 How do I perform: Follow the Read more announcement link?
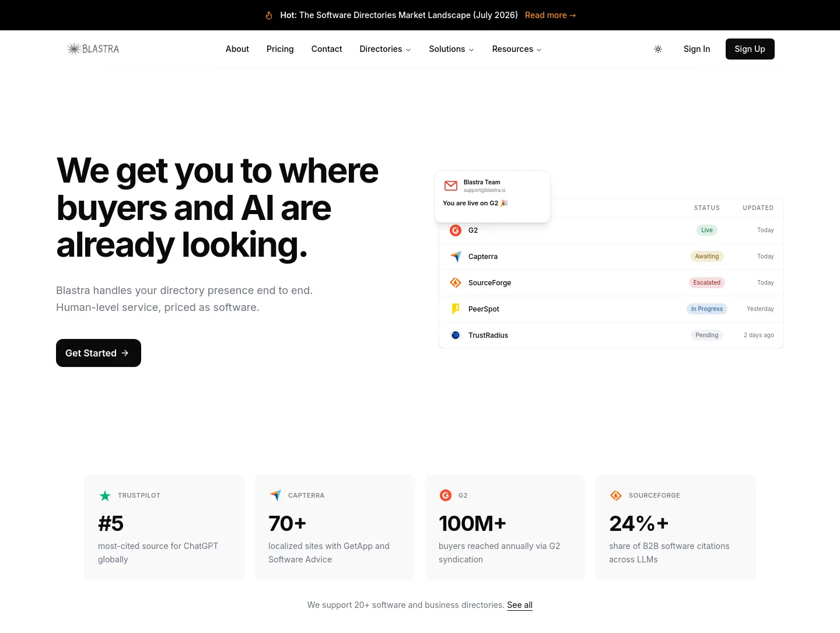550,15
